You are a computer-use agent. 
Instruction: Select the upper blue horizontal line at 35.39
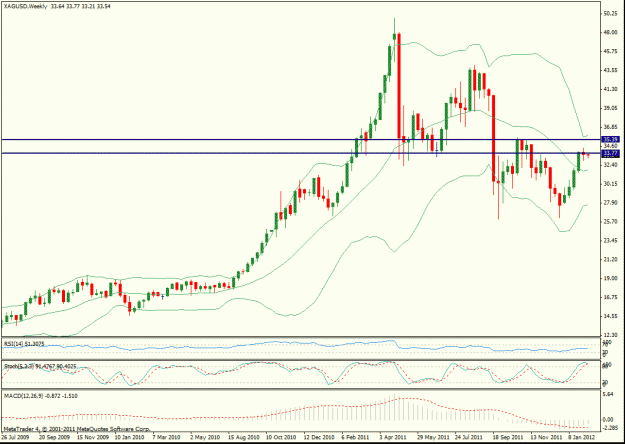301,139
